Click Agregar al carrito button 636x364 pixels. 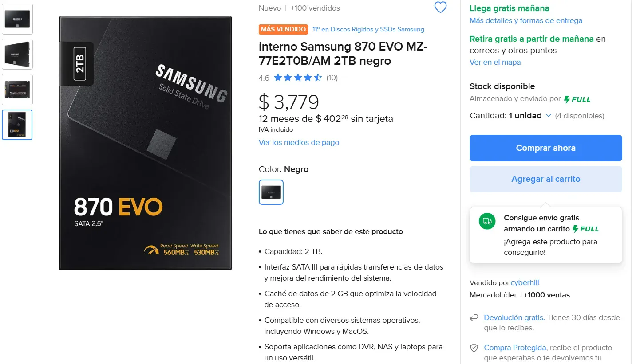pyautogui.click(x=546, y=179)
